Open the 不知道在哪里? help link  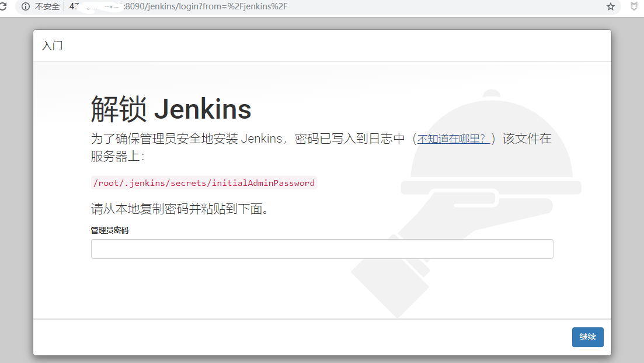coord(454,139)
